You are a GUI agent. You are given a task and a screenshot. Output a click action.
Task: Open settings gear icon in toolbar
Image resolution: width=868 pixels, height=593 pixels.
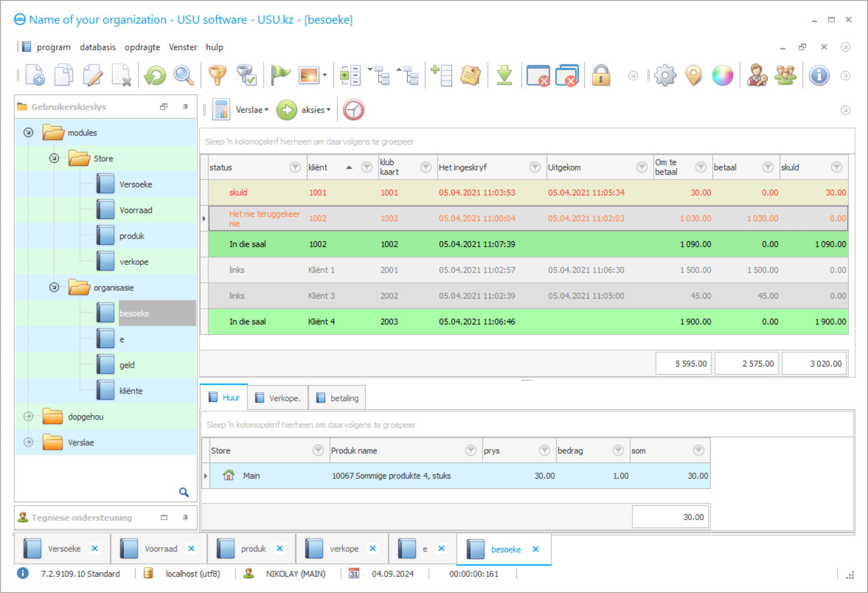pyautogui.click(x=665, y=76)
